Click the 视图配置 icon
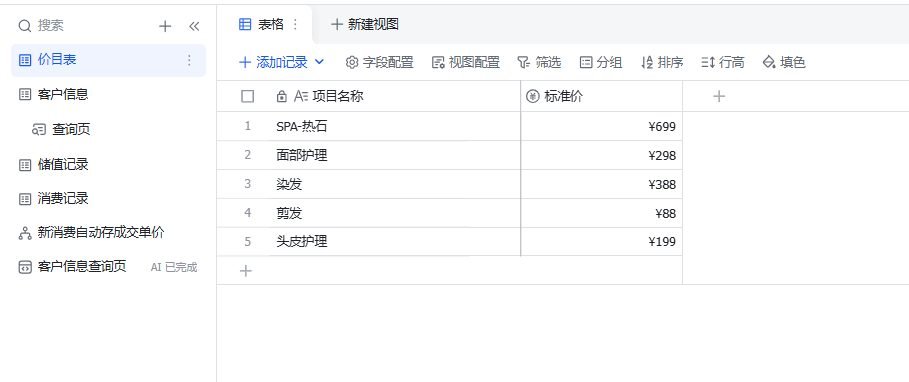Screen dimensions: 909x382 click(x=438, y=63)
